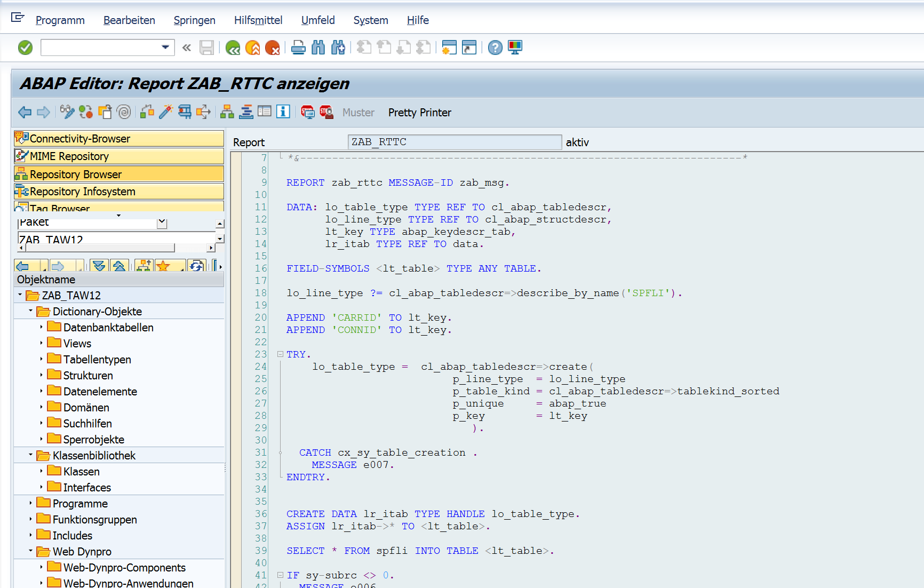Open the MIME Repository
Screen dimensions: 924x588
[119, 156]
